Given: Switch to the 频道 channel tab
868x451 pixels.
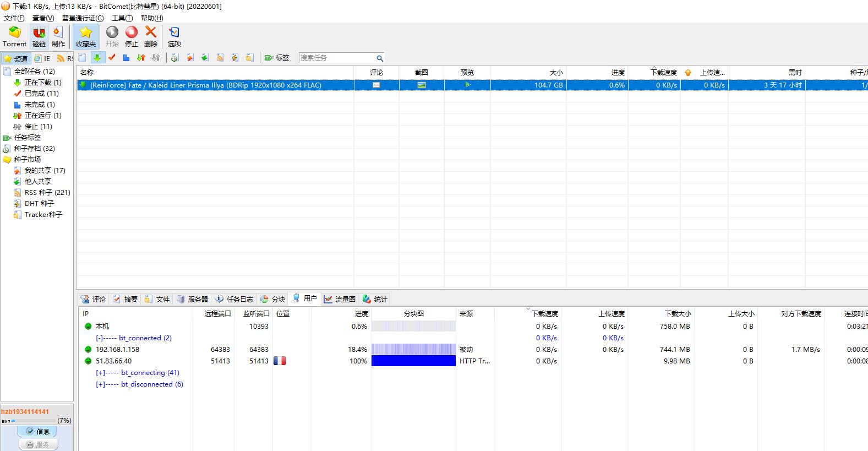Looking at the screenshot, I should [x=15, y=58].
